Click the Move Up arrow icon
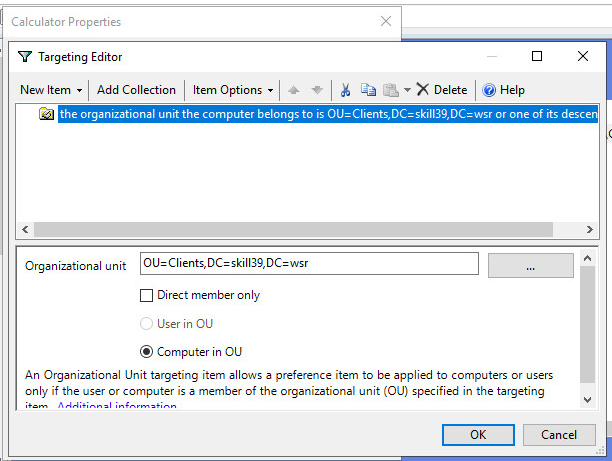The image size is (612, 461). click(x=294, y=90)
